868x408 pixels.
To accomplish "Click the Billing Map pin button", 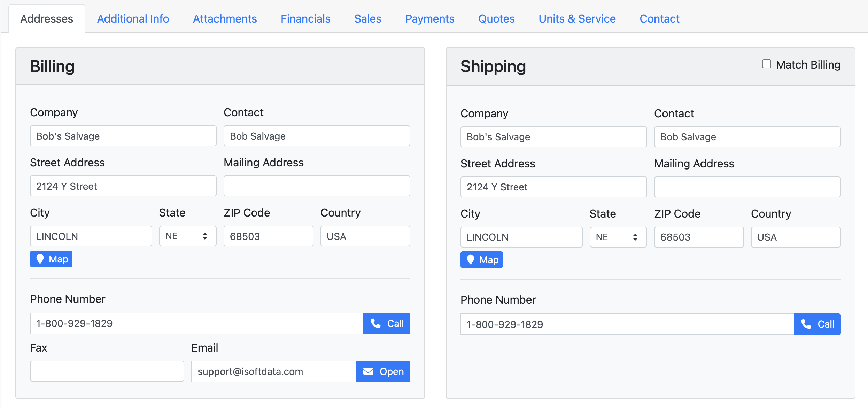I will [51, 259].
